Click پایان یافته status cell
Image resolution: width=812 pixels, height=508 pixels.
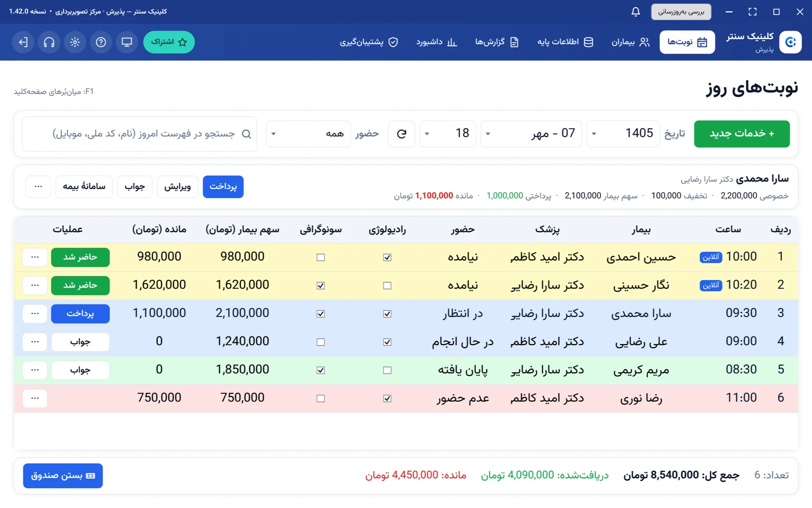(463, 370)
